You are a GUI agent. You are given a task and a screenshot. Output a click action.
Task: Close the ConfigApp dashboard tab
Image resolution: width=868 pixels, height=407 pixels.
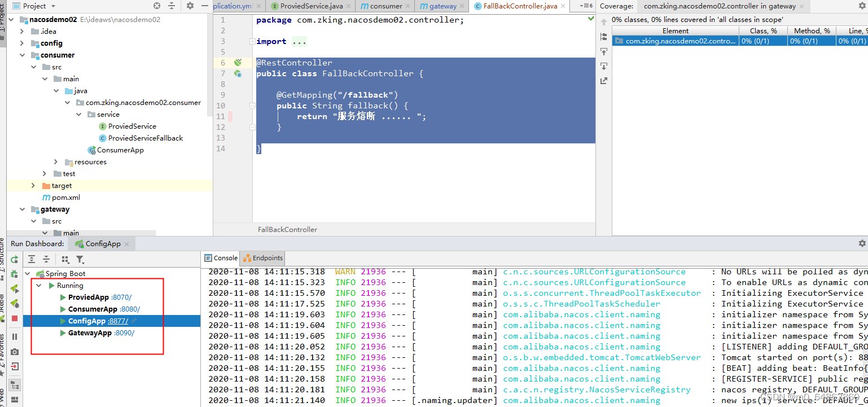pyautogui.click(x=127, y=244)
